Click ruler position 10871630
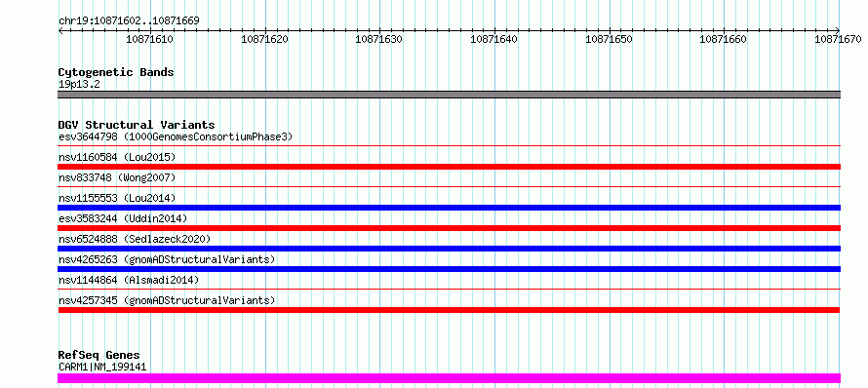 379,40
